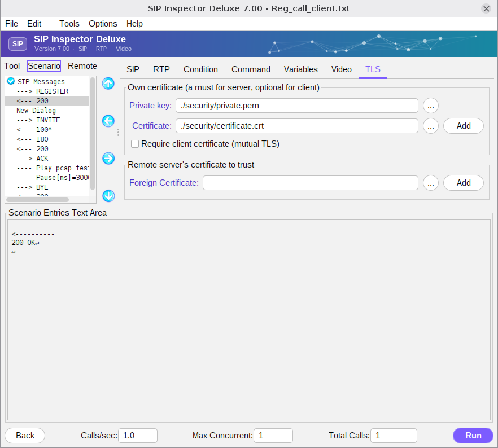
Task: Click the splitter handle dots beside scenario list
Action: (x=118, y=133)
